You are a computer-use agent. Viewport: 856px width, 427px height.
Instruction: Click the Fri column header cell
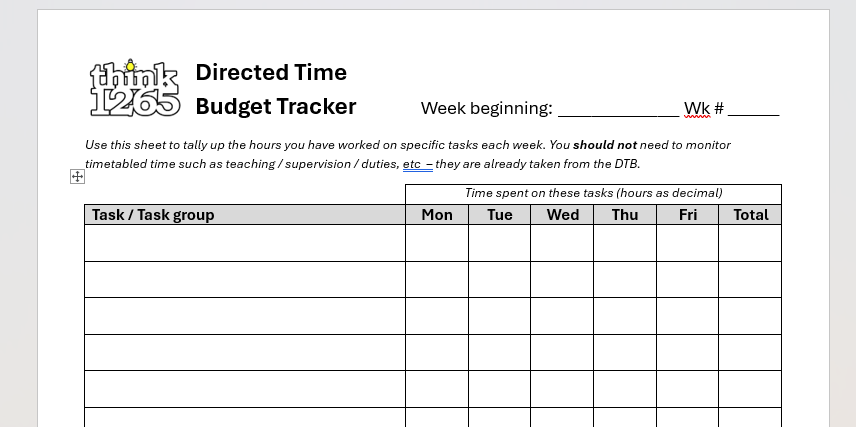687,215
